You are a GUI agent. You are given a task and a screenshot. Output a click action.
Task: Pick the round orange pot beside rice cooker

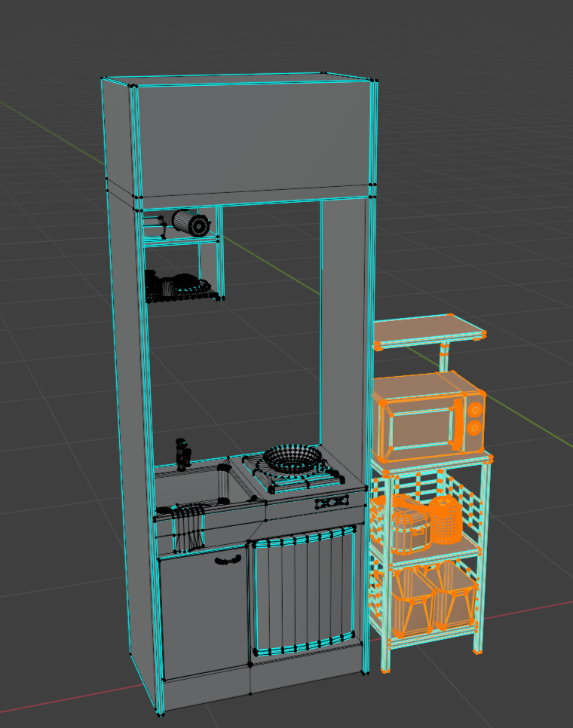click(x=445, y=519)
